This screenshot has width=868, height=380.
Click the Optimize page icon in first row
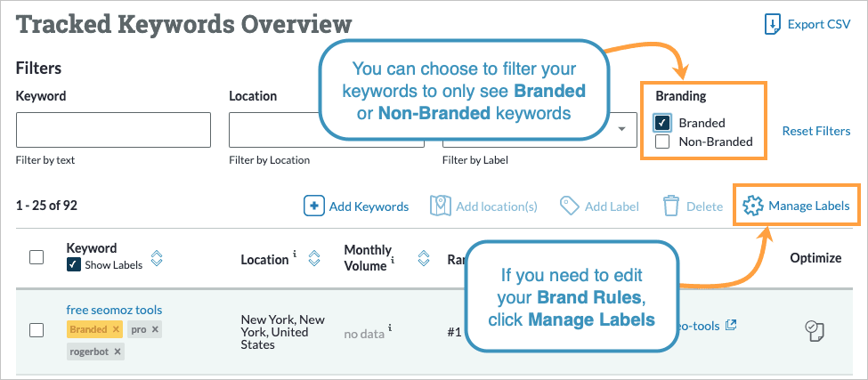click(x=814, y=330)
